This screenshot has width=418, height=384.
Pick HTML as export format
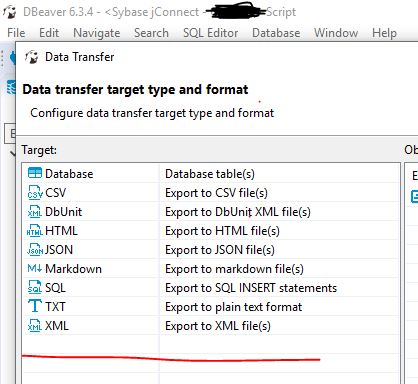click(61, 231)
